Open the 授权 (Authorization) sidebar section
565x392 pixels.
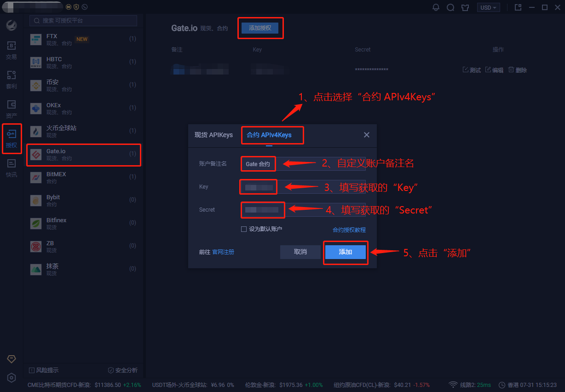[x=12, y=138]
